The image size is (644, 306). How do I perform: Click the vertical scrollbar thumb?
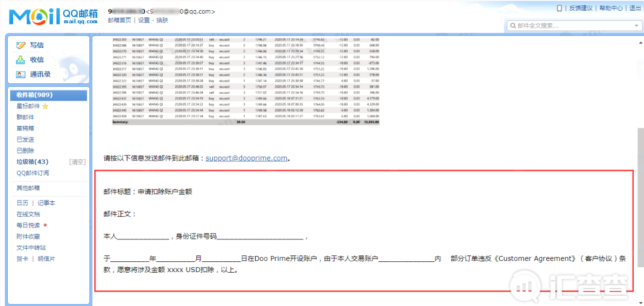tap(640, 197)
